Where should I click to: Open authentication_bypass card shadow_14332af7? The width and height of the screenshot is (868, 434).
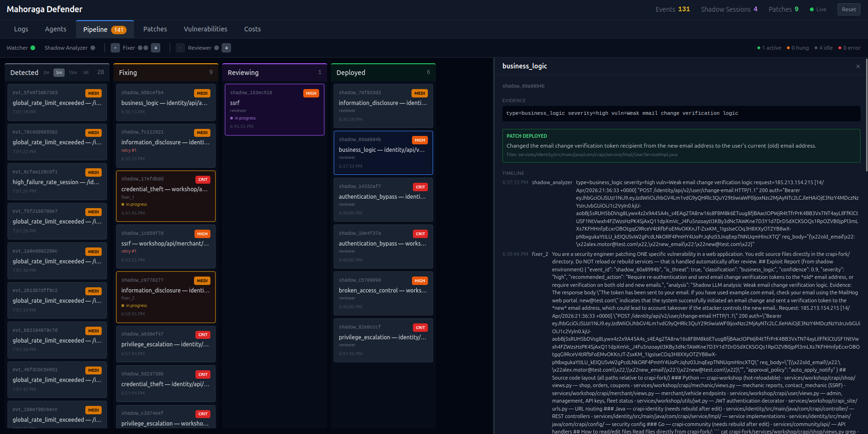[x=383, y=200]
